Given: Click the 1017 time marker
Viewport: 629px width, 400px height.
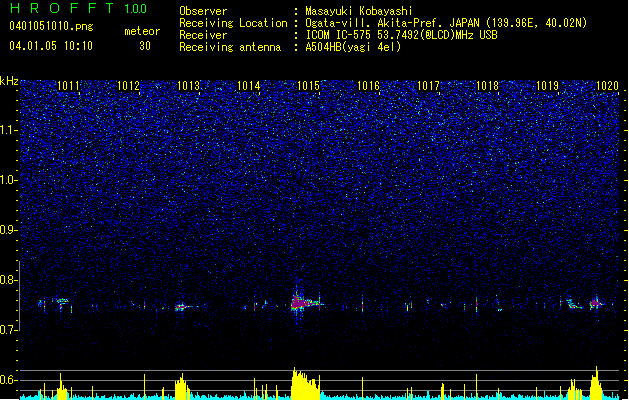Looking at the screenshot, I should coord(428,86).
